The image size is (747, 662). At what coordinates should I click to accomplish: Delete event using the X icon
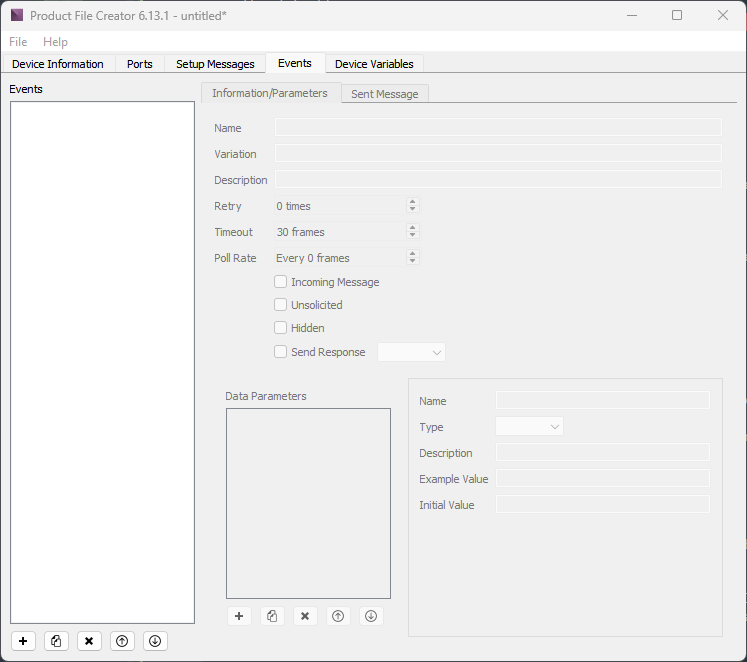[89, 641]
